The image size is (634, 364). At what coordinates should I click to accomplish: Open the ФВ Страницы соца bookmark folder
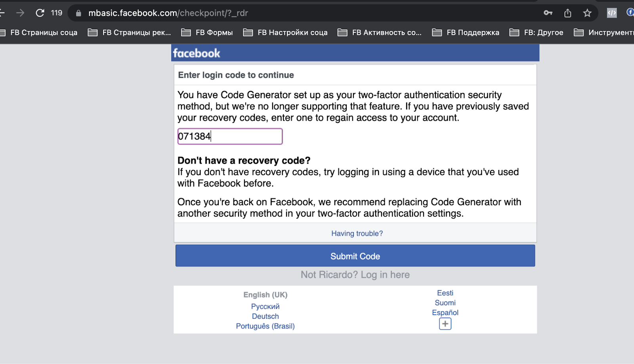tap(39, 32)
